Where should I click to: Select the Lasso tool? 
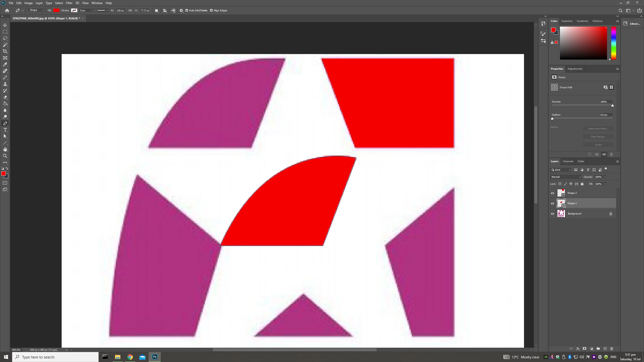point(5,38)
